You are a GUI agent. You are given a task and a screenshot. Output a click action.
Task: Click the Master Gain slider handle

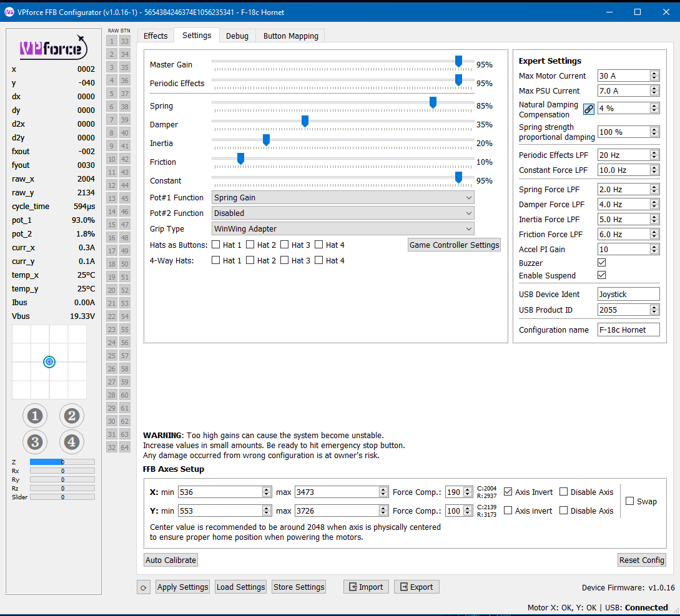point(458,61)
